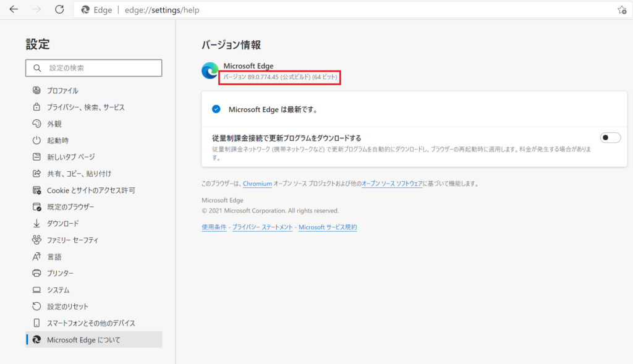The width and height of the screenshot is (633, 364).
Task: Click Edge logo beside Microsoft Edge について
Action: [x=36, y=339]
